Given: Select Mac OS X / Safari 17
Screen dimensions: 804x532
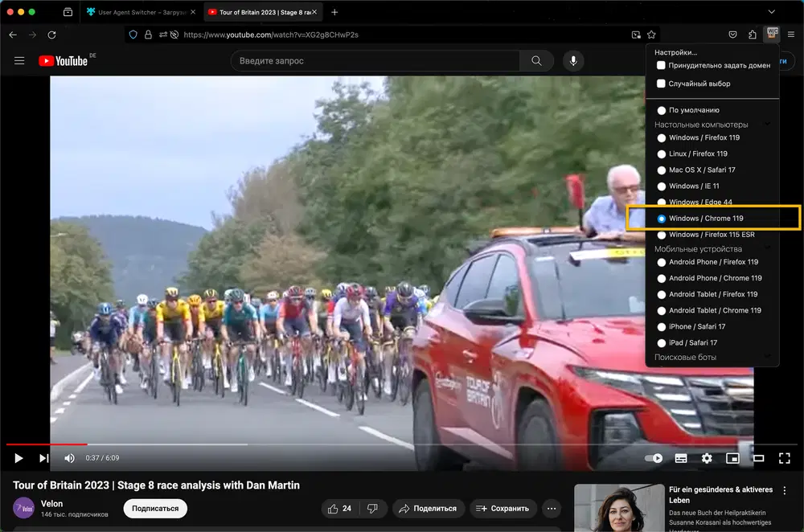Looking at the screenshot, I should 662,170.
